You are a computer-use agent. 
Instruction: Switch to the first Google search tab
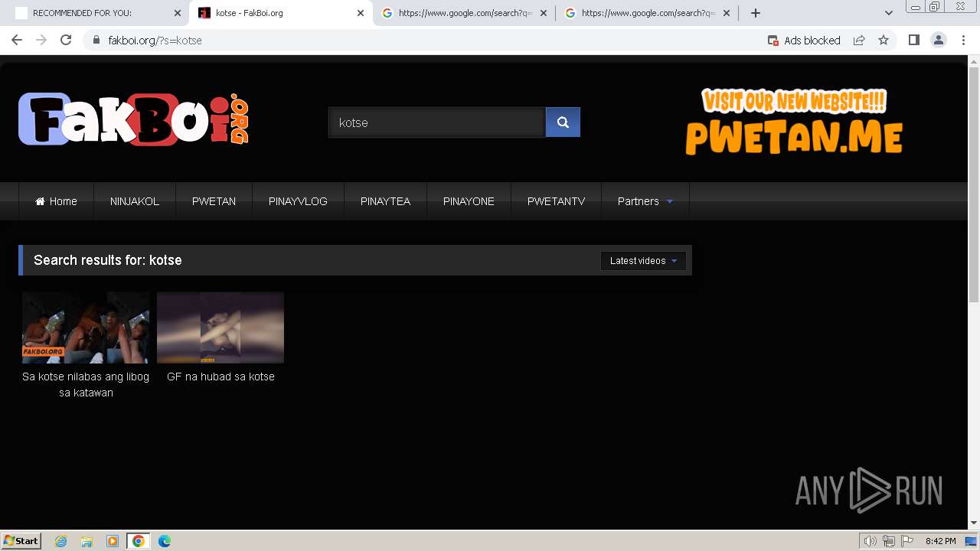465,13
